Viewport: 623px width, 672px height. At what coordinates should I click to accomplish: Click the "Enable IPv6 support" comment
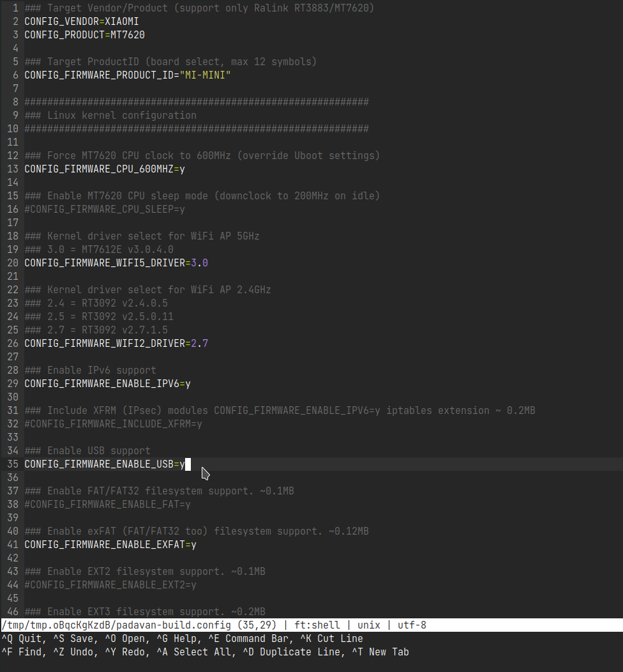[91, 370]
